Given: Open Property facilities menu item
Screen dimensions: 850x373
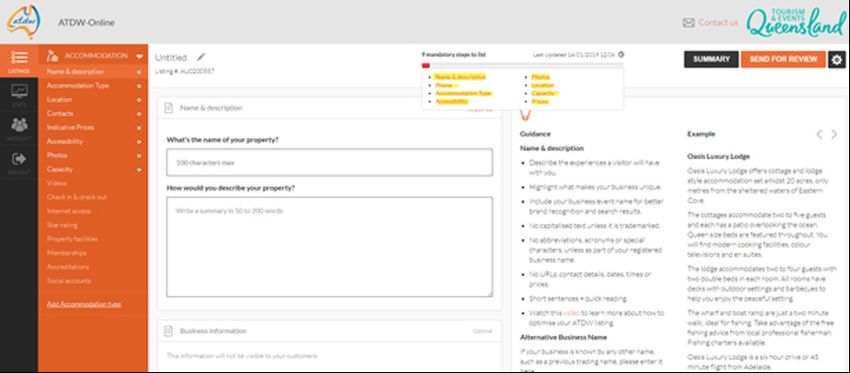Looking at the screenshot, I should (x=72, y=239).
